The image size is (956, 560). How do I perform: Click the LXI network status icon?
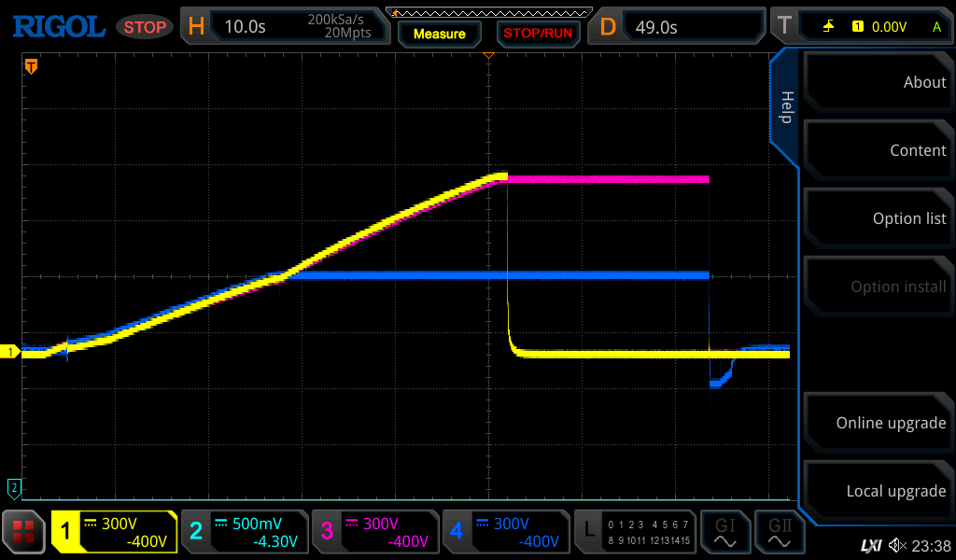coord(870,546)
